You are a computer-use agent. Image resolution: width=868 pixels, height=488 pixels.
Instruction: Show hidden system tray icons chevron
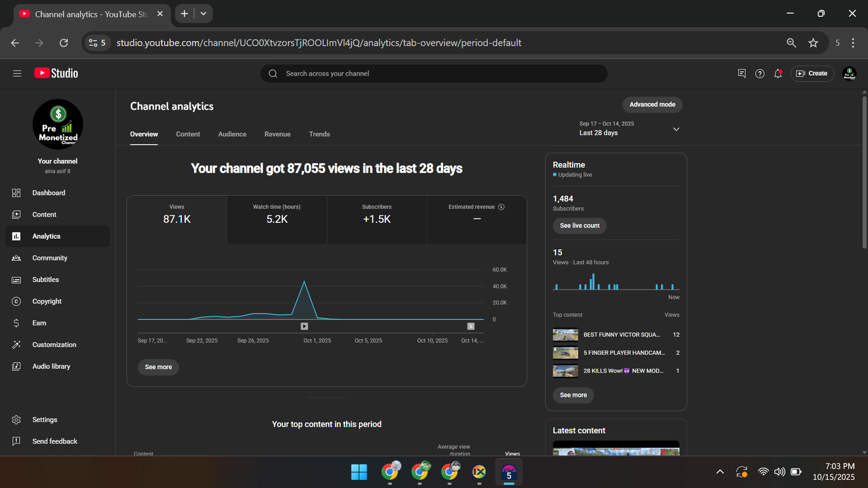(x=720, y=472)
